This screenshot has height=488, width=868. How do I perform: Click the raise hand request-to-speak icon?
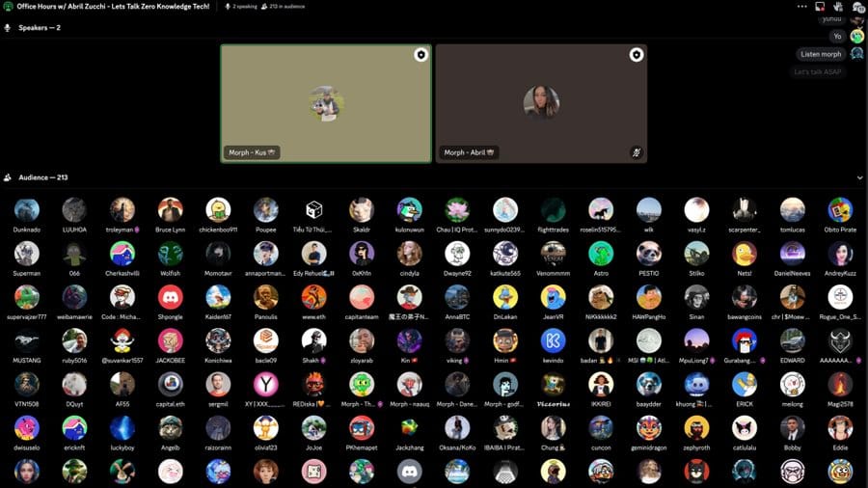coord(838,6)
